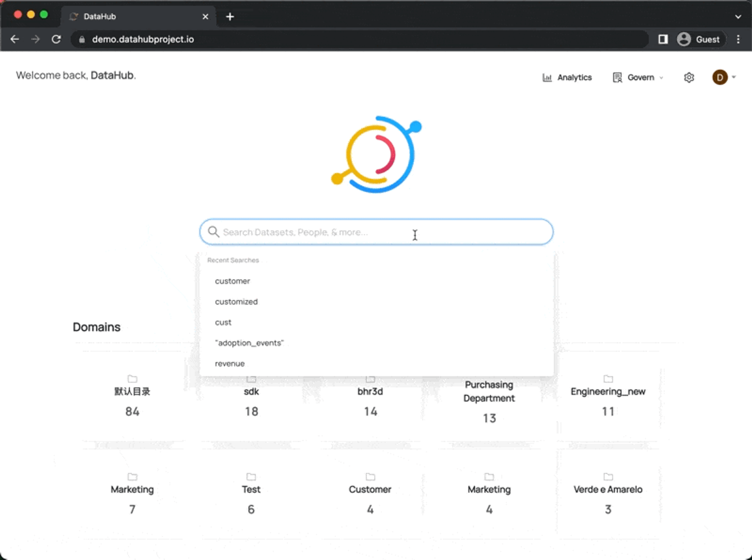Open the bhr3d domain card
752x560 pixels.
click(371, 401)
